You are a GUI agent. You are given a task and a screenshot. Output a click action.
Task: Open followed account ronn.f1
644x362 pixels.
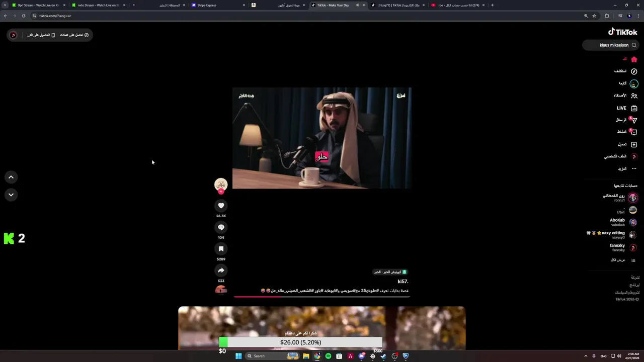620,198
